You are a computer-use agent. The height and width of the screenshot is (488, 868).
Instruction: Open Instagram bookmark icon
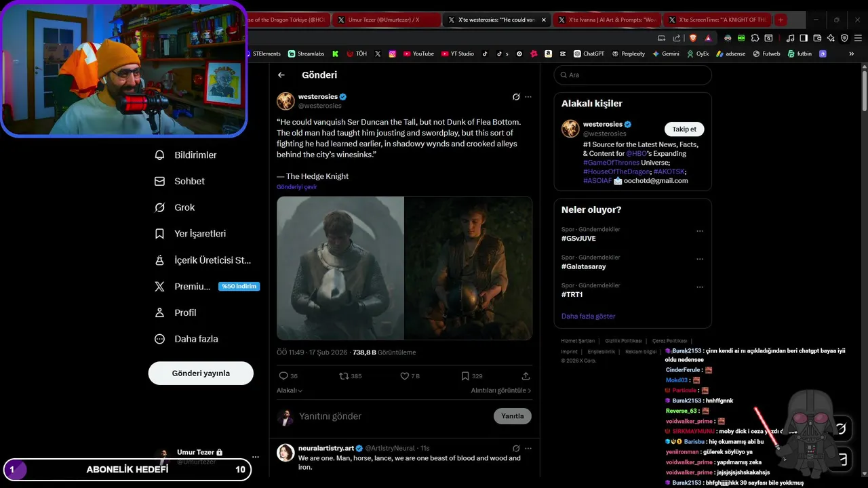[x=393, y=54]
